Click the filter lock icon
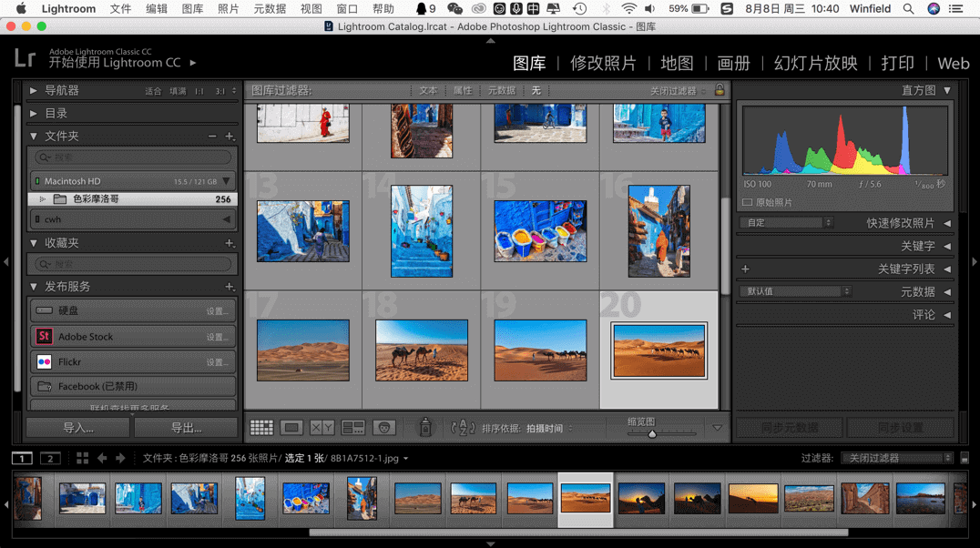Screen dimensions: 980x548 [719, 90]
